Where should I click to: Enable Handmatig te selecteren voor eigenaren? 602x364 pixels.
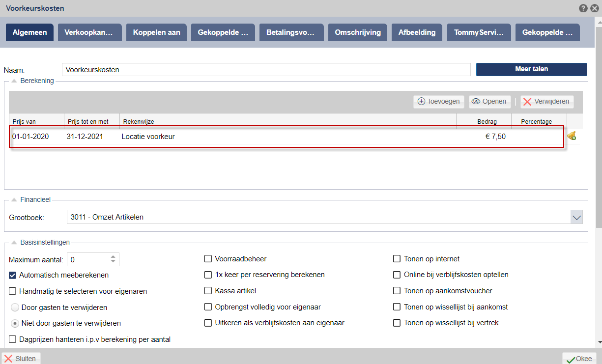tap(13, 291)
